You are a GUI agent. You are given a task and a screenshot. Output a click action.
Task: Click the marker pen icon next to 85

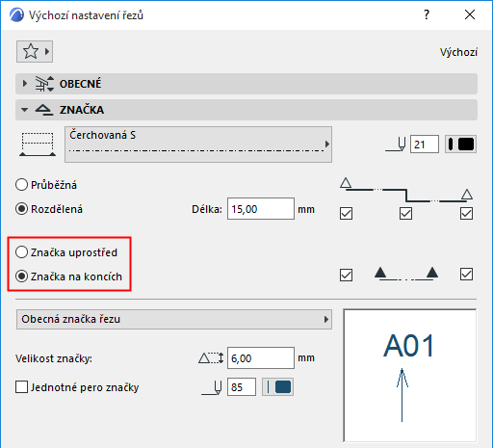[x=212, y=387]
